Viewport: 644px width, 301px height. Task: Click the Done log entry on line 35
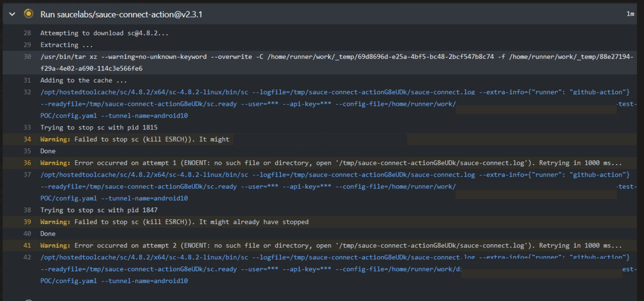(x=48, y=151)
